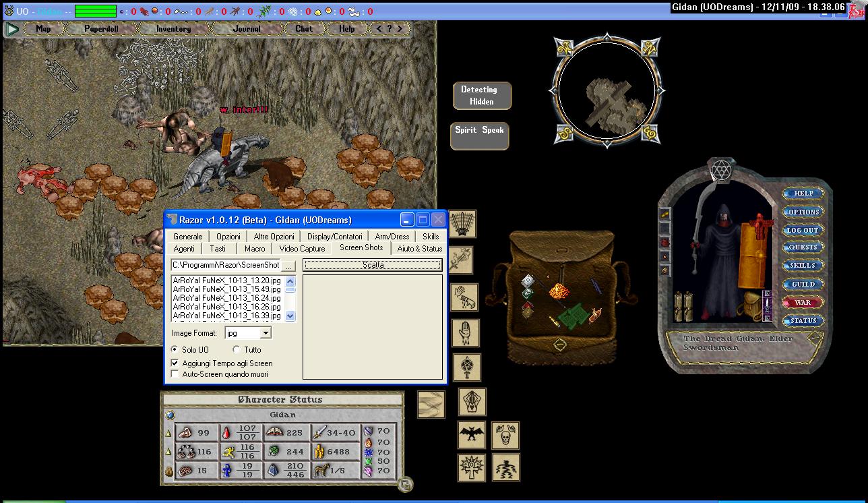This screenshot has height=503, width=868.
Task: Use the Detecting Hidden skill button
Action: click(x=482, y=96)
